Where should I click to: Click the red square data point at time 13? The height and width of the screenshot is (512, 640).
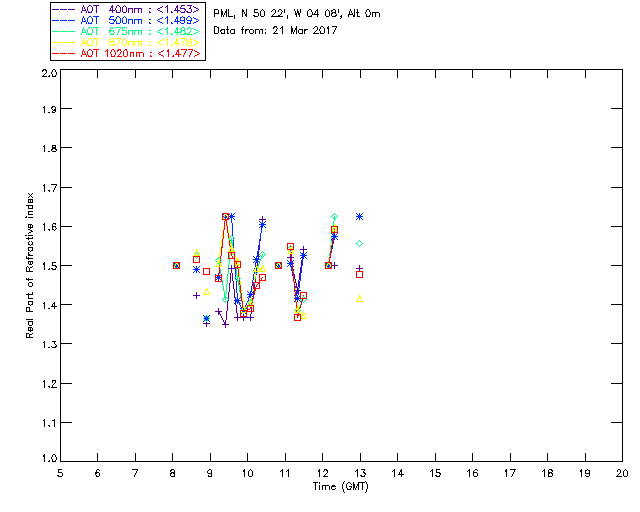[x=360, y=275]
